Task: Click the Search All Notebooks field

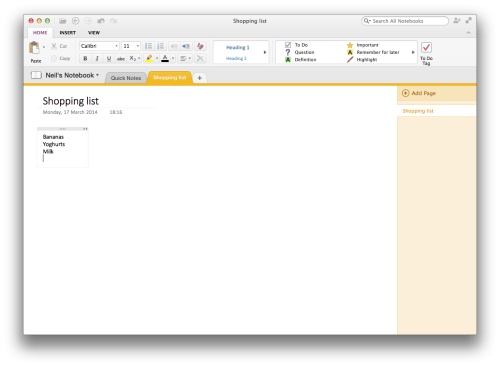Action: click(x=405, y=21)
